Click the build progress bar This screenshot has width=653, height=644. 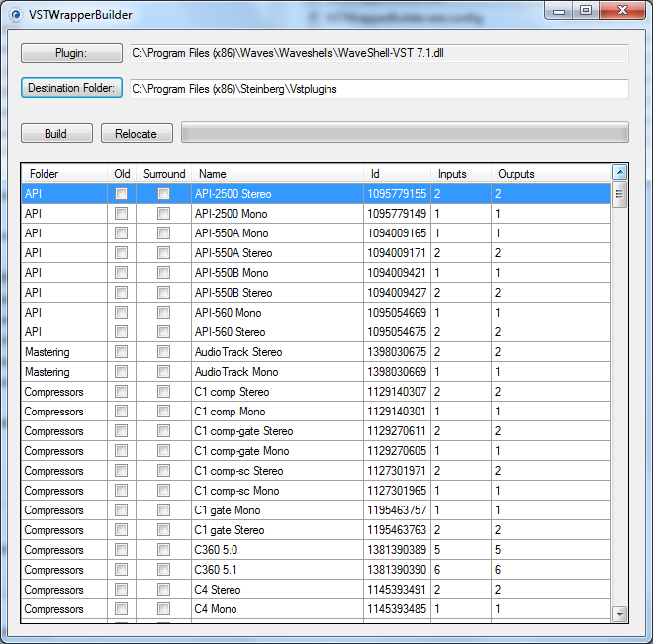pyautogui.click(x=405, y=133)
